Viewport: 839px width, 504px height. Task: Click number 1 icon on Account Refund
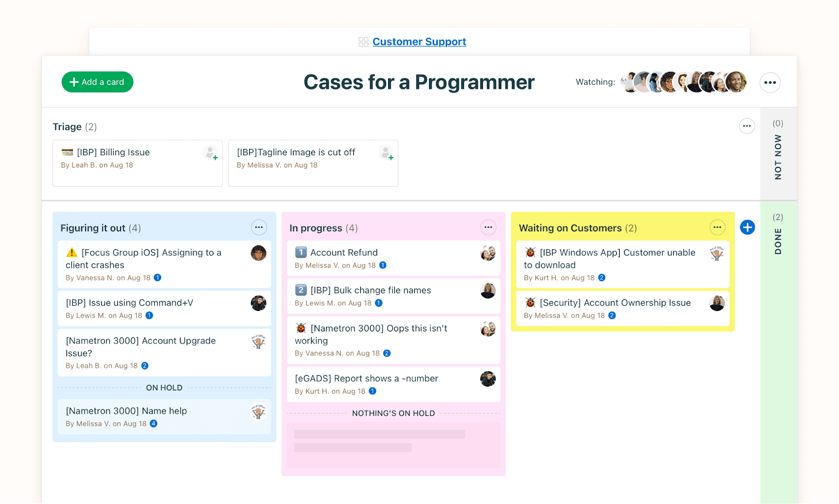300,252
